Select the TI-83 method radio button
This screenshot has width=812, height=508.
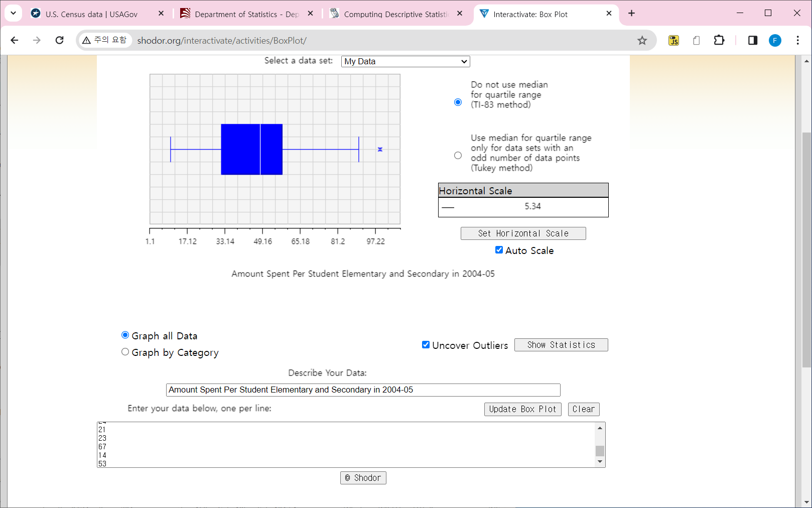458,102
